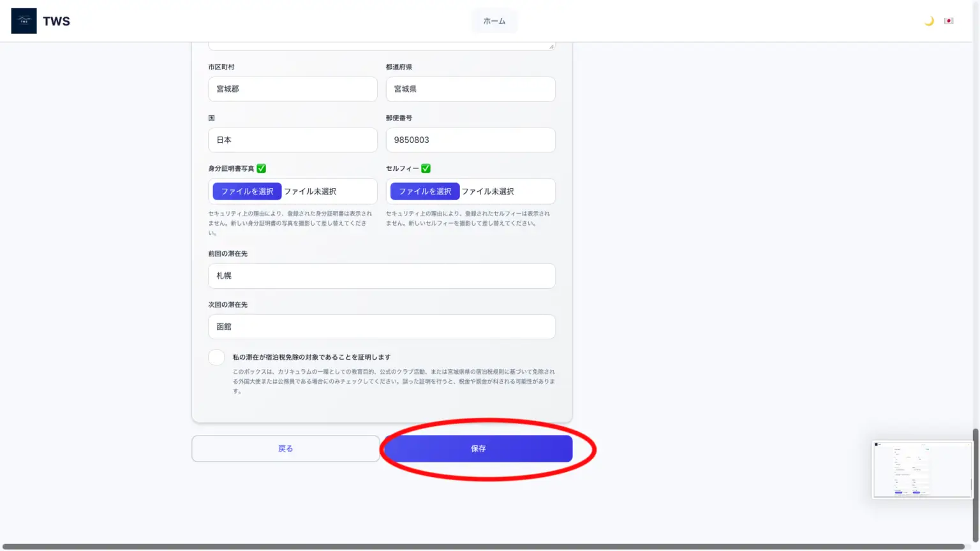The height and width of the screenshot is (551, 980).
Task: Click the 前回の滞在先 field containing 札幌
Action: coord(382,276)
